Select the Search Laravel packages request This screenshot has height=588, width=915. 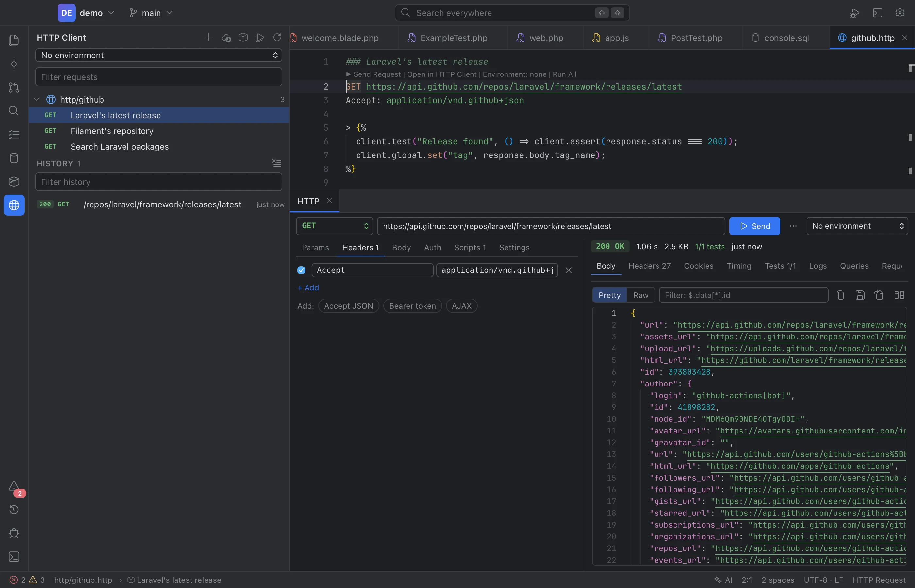point(158,147)
